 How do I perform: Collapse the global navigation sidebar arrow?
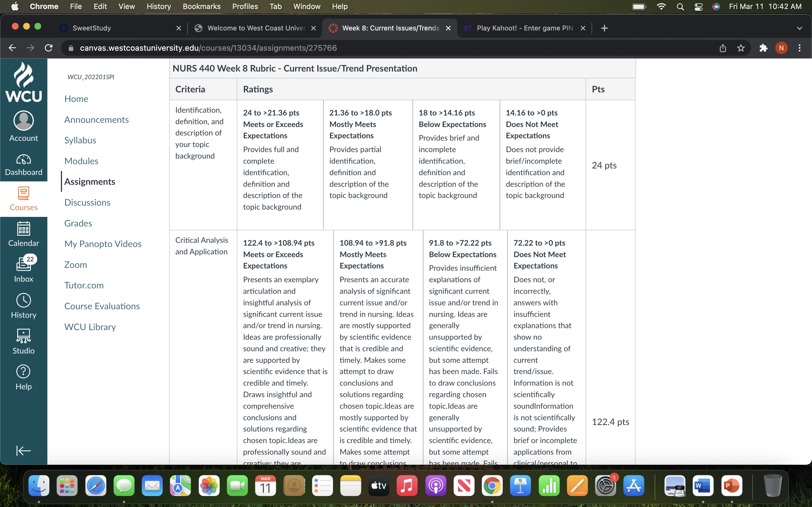23,450
